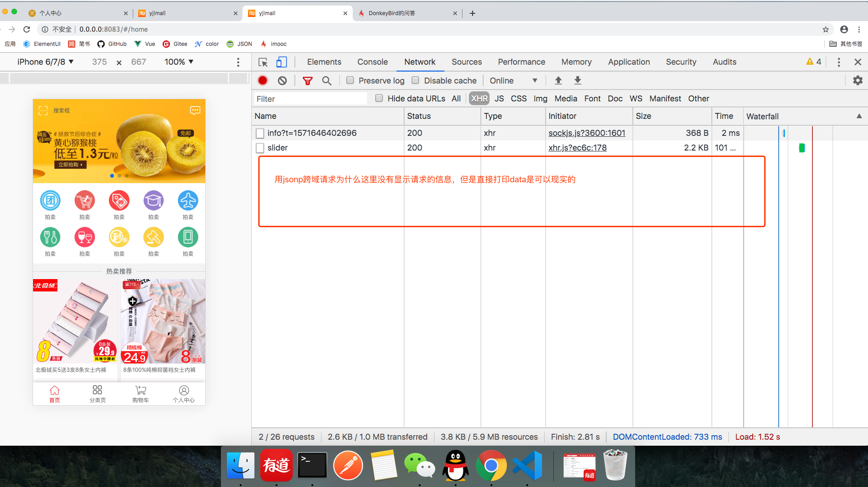Click the warnings count triangle icon

click(x=810, y=62)
